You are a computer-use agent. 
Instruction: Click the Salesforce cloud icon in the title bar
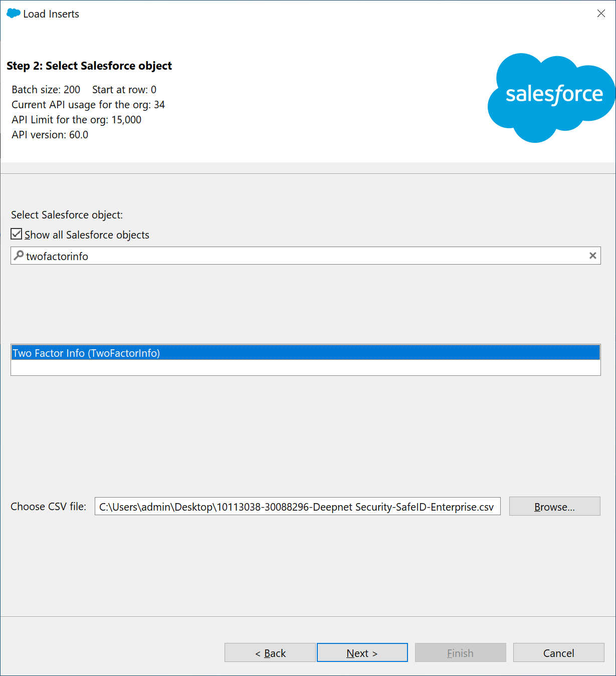[14, 14]
